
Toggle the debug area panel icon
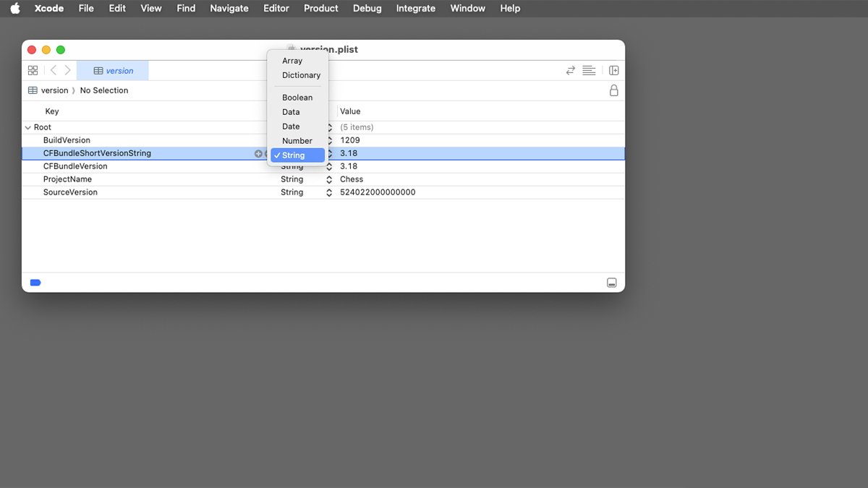coord(611,283)
